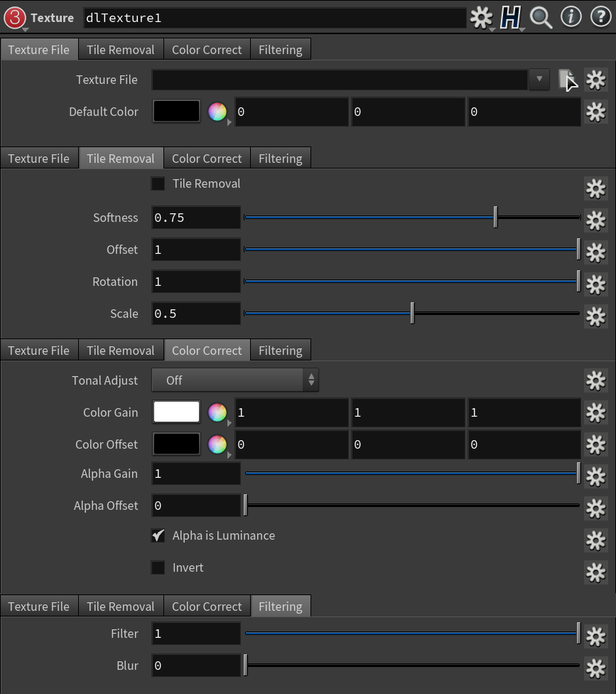Screen dimensions: 616x694
Task: Click the Houdini help H icon
Action: pyautogui.click(x=511, y=18)
